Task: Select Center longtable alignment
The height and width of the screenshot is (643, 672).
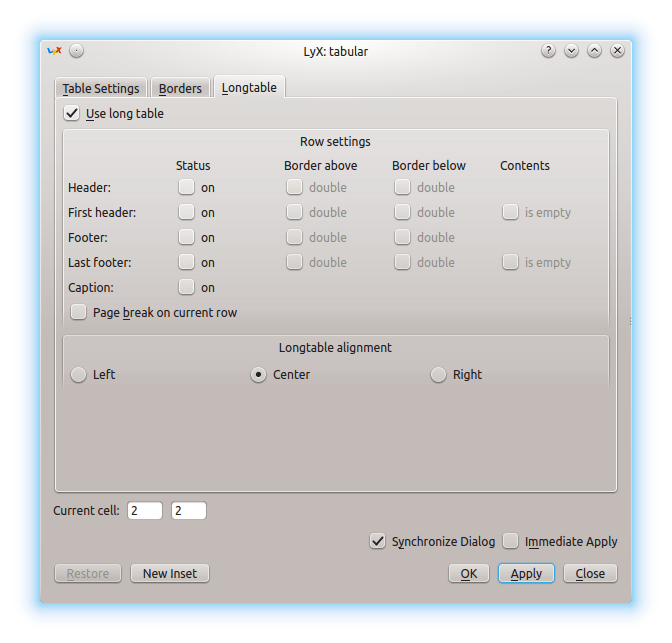Action: (x=258, y=375)
